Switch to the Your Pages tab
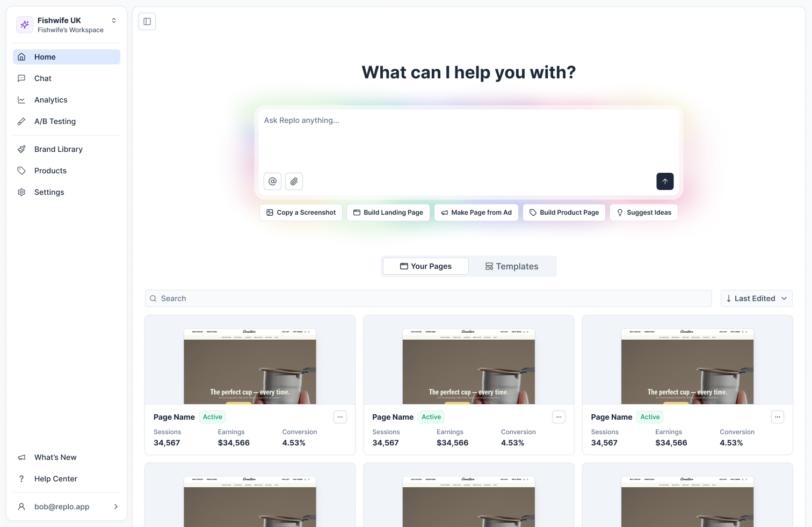Viewport: 812px width, 527px height. point(426,266)
